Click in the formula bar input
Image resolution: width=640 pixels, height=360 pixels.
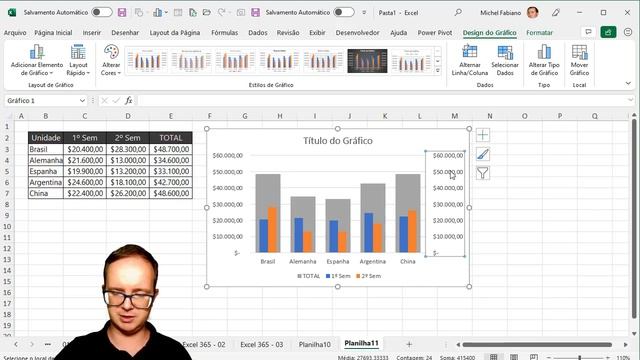(x=382, y=100)
